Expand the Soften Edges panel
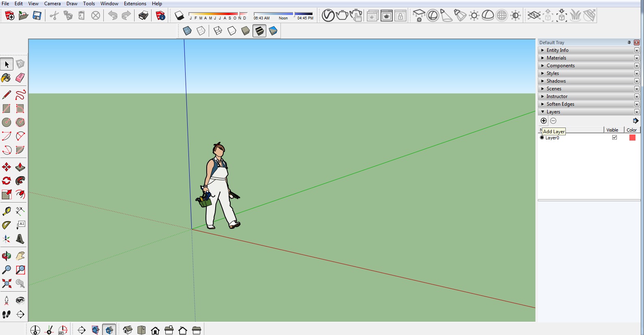The height and width of the screenshot is (335, 644). [589, 104]
